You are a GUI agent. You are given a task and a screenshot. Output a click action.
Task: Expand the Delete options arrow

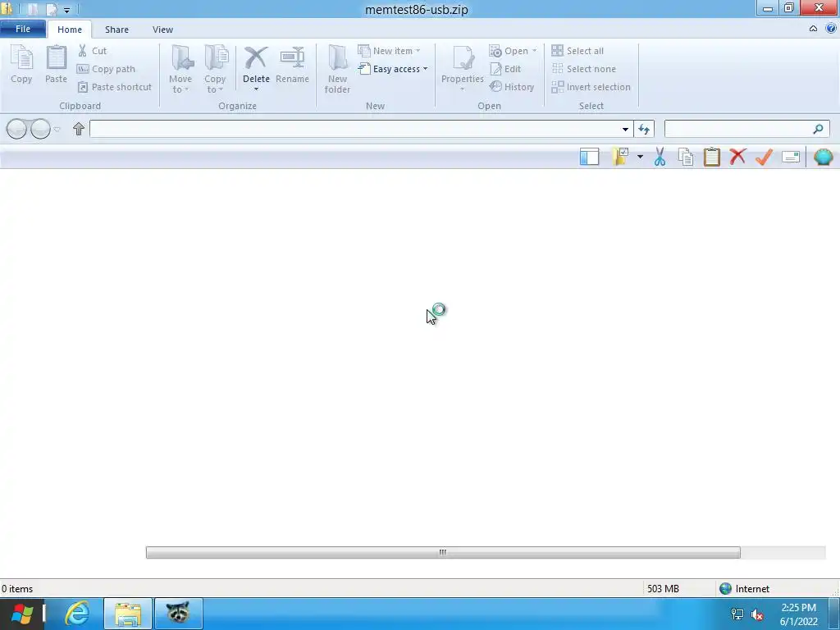point(256,89)
